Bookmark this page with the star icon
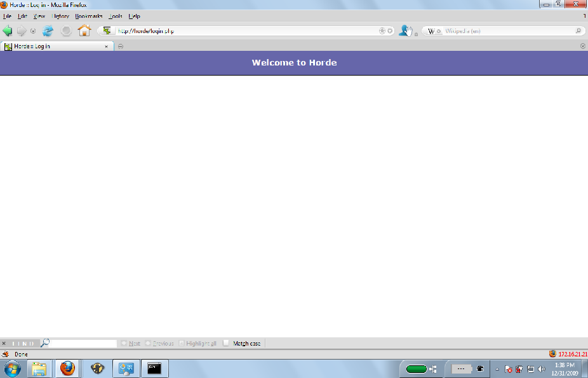The width and height of the screenshot is (588, 378). pyautogui.click(x=382, y=31)
